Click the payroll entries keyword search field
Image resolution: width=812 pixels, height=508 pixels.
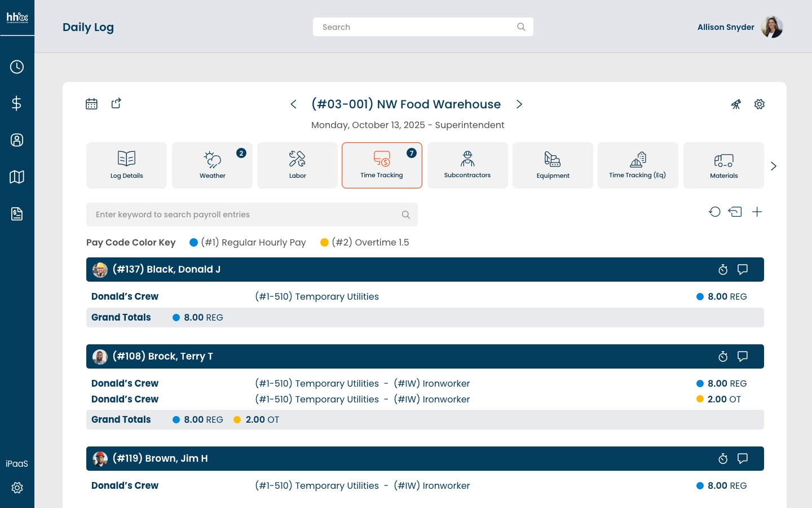(245, 214)
